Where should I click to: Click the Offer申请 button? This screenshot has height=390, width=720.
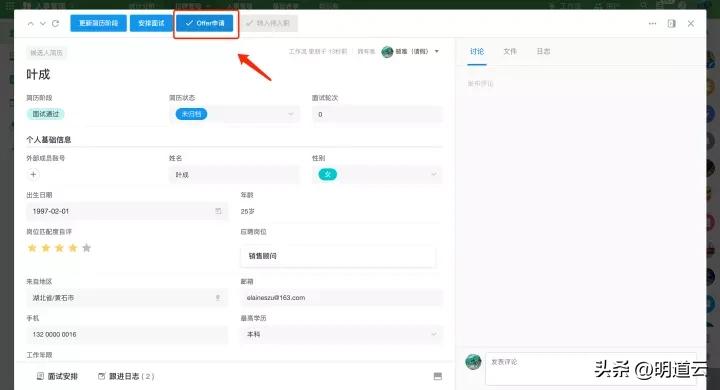205,23
